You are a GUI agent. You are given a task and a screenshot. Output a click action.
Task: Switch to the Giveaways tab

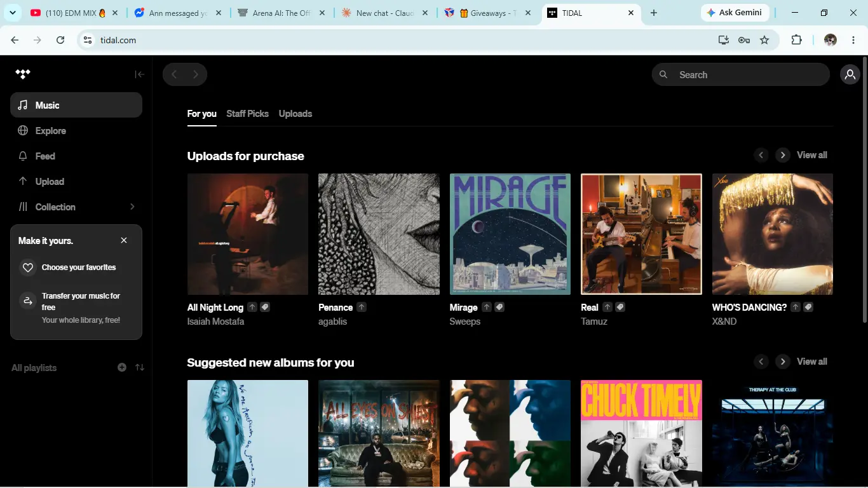click(x=488, y=13)
